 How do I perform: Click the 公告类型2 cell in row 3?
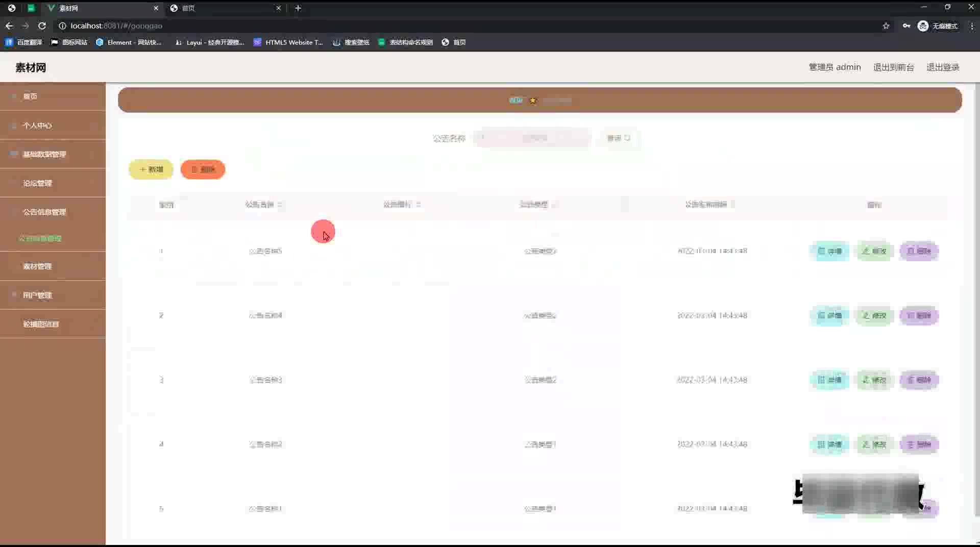click(540, 380)
